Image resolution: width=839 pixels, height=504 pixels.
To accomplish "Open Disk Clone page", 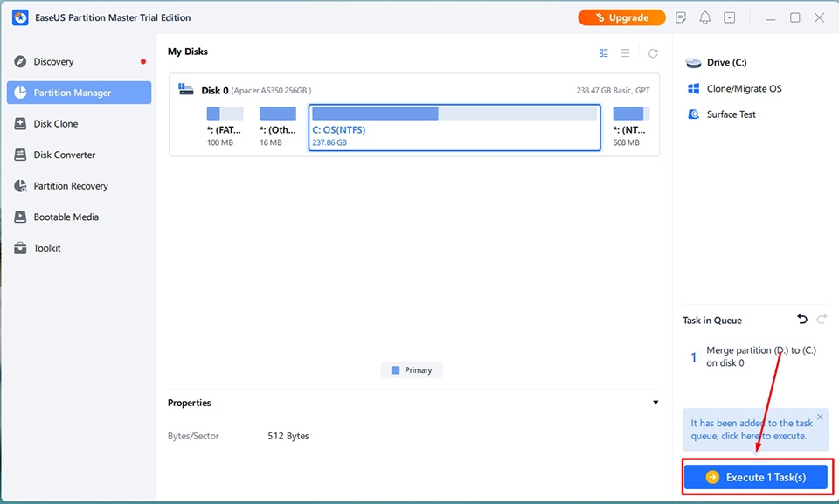I will pyautogui.click(x=80, y=123).
